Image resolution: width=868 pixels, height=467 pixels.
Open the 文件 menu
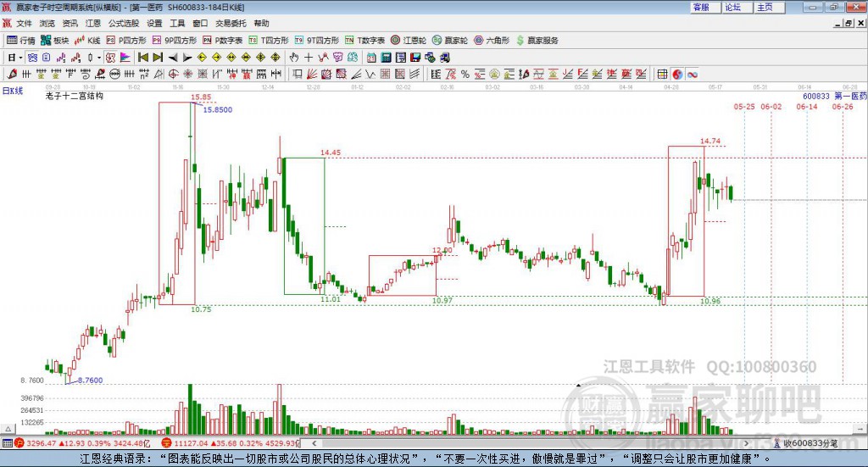click(x=24, y=23)
